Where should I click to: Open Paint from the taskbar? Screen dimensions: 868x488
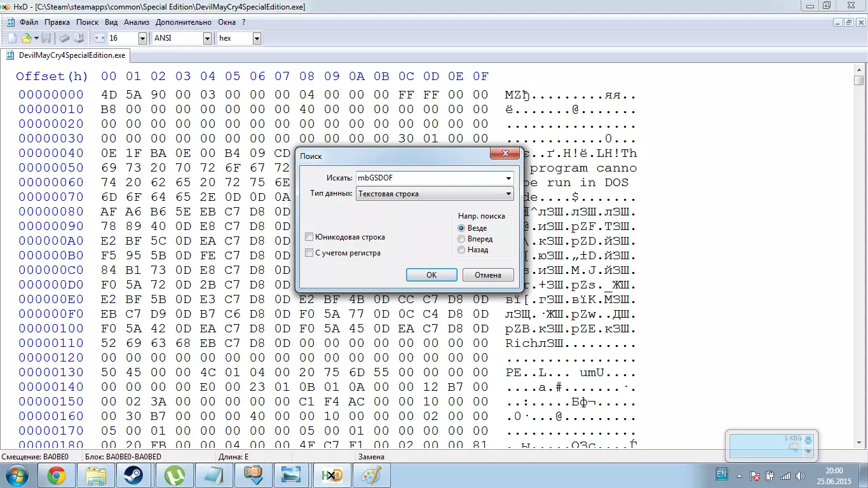pos(371,475)
